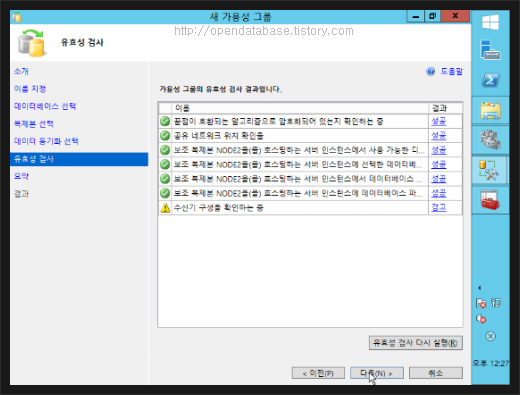Image resolution: width=520 pixels, height=395 pixels.
Task: Select the 수신기 구성을 확인하는 중 row text
Action: click(x=219, y=208)
